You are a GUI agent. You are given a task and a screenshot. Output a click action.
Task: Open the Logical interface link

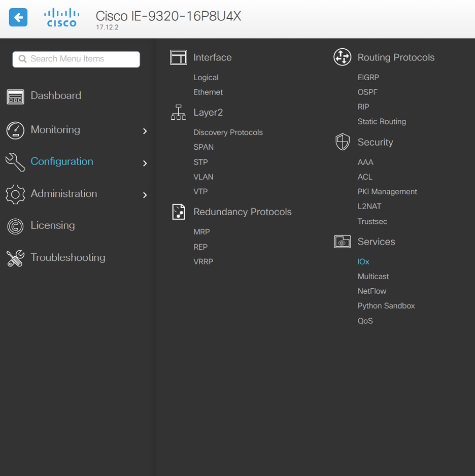[206, 78]
